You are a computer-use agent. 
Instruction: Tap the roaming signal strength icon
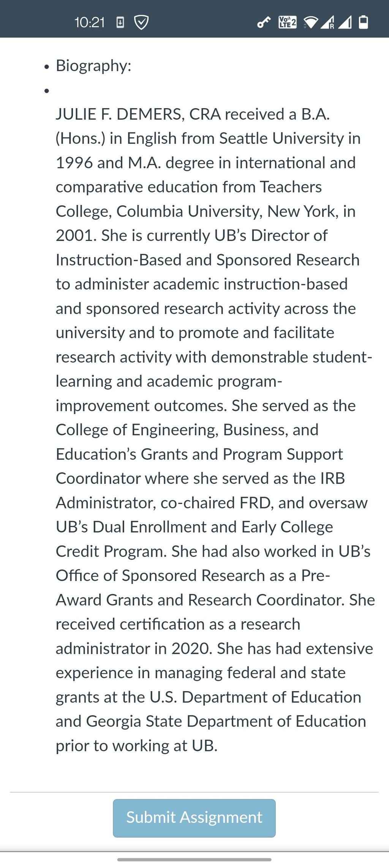328,23
